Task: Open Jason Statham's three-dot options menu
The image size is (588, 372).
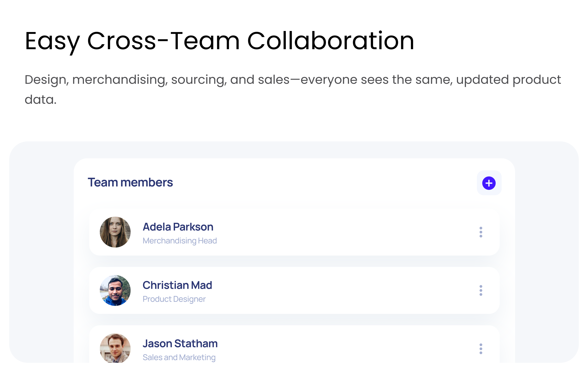Action: [x=481, y=349]
